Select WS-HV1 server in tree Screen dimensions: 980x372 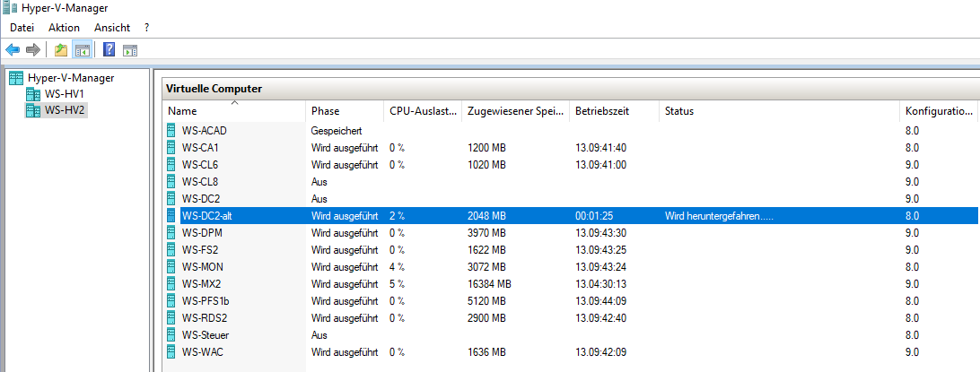(65, 94)
